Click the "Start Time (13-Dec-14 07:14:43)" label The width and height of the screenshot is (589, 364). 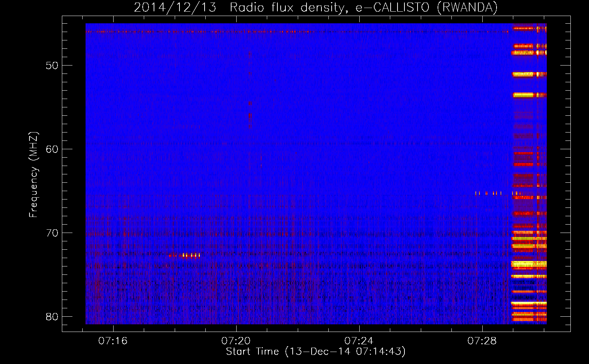click(x=316, y=352)
